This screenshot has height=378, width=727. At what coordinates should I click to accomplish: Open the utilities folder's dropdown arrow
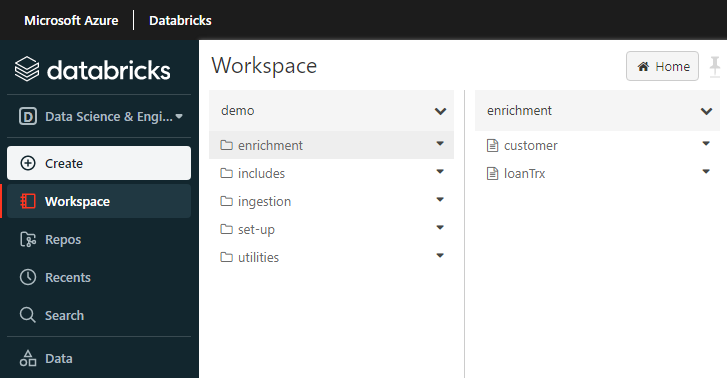(x=440, y=255)
